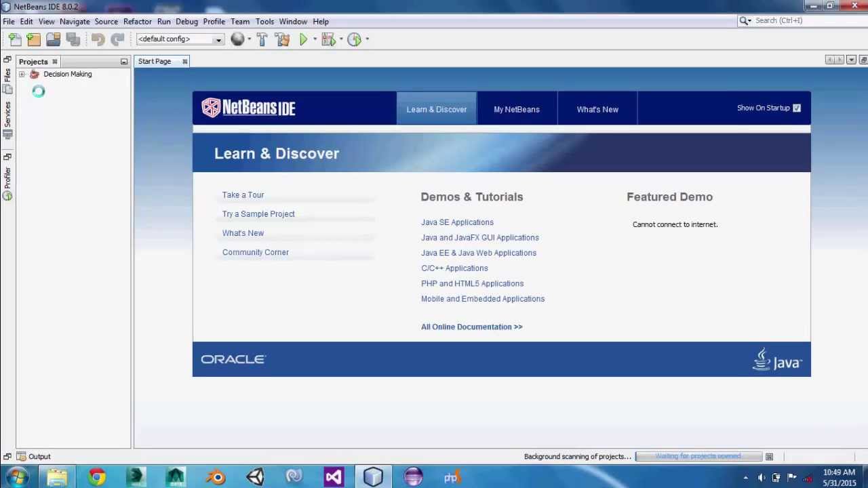The width and height of the screenshot is (868, 488).
Task: Click the Oracle logo in footer
Action: click(x=233, y=359)
